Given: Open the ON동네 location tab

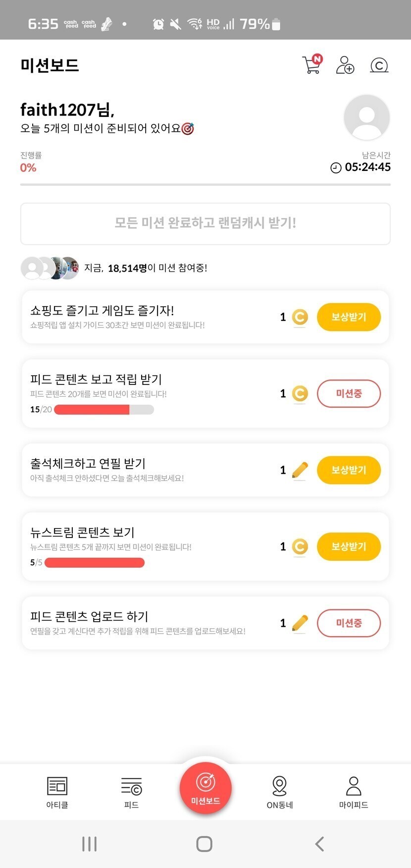Looking at the screenshot, I should 280,792.
